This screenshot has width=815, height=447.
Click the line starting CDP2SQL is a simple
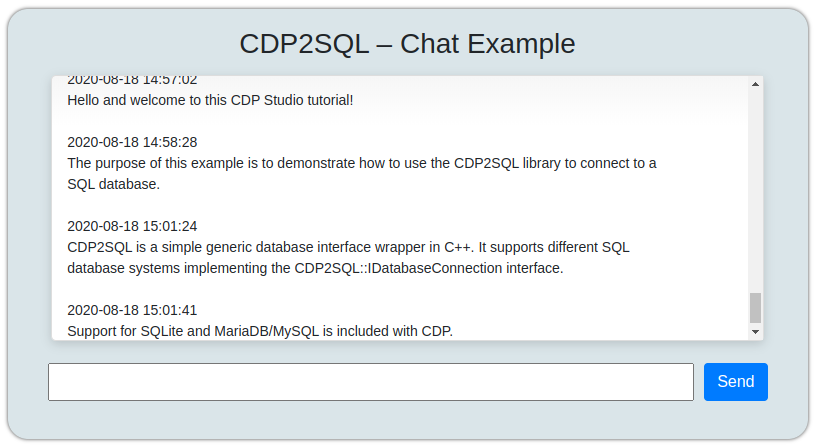348,247
